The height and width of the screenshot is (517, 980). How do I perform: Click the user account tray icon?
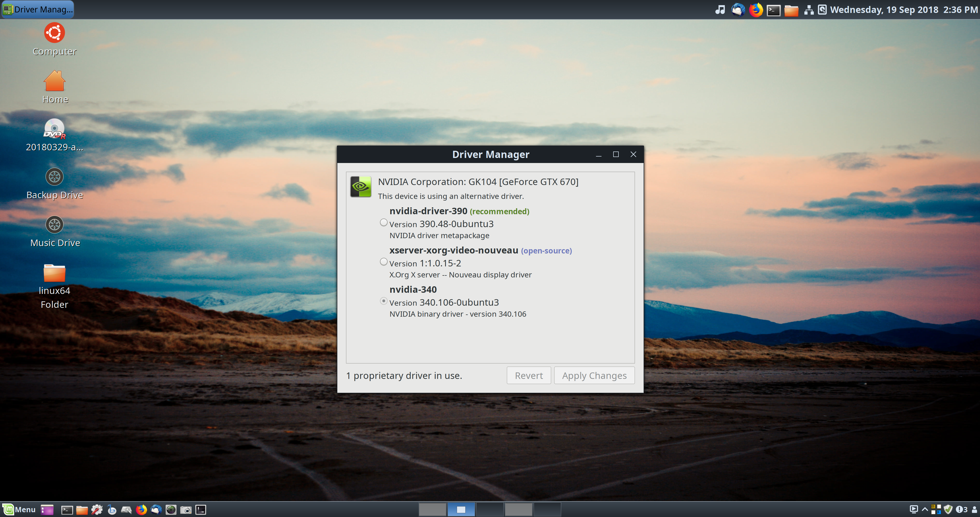coord(974,509)
